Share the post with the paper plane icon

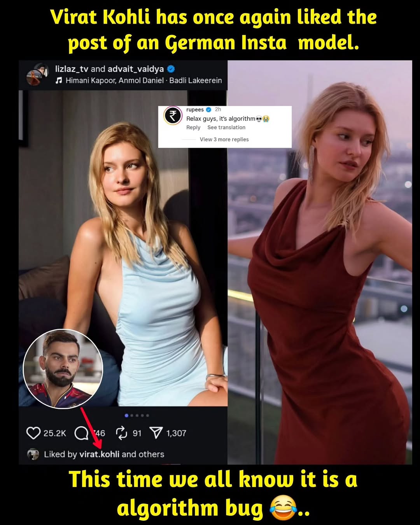point(156,433)
